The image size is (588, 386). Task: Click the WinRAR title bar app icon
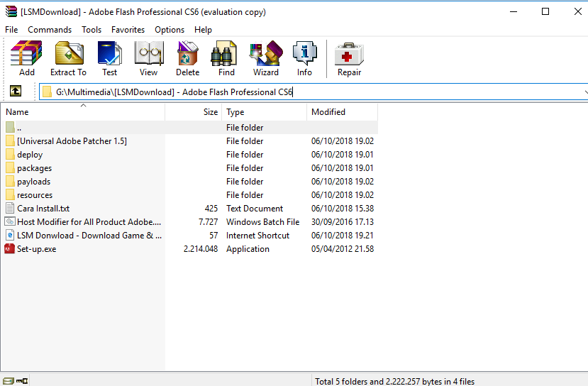[11, 11]
